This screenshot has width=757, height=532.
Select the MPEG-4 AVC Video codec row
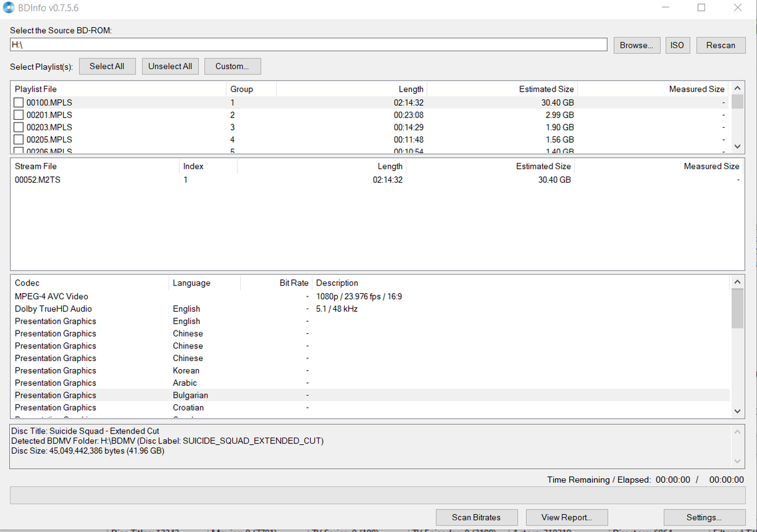(371, 297)
